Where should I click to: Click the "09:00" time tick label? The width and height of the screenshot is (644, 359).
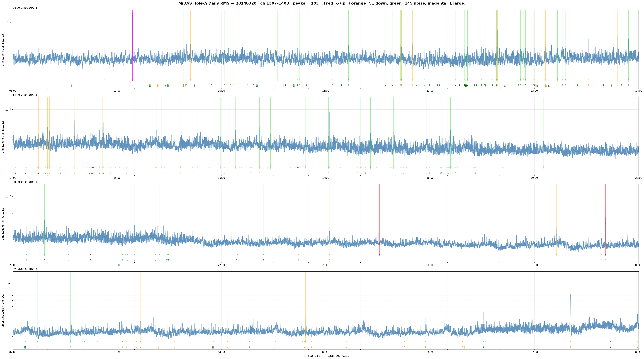(x=117, y=91)
